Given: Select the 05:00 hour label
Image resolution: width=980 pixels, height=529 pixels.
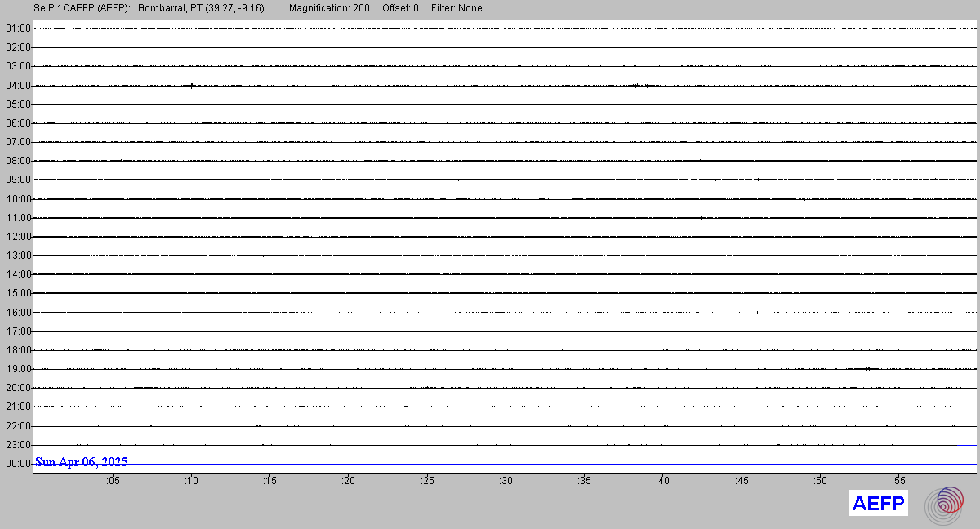Looking at the screenshot, I should (18, 104).
